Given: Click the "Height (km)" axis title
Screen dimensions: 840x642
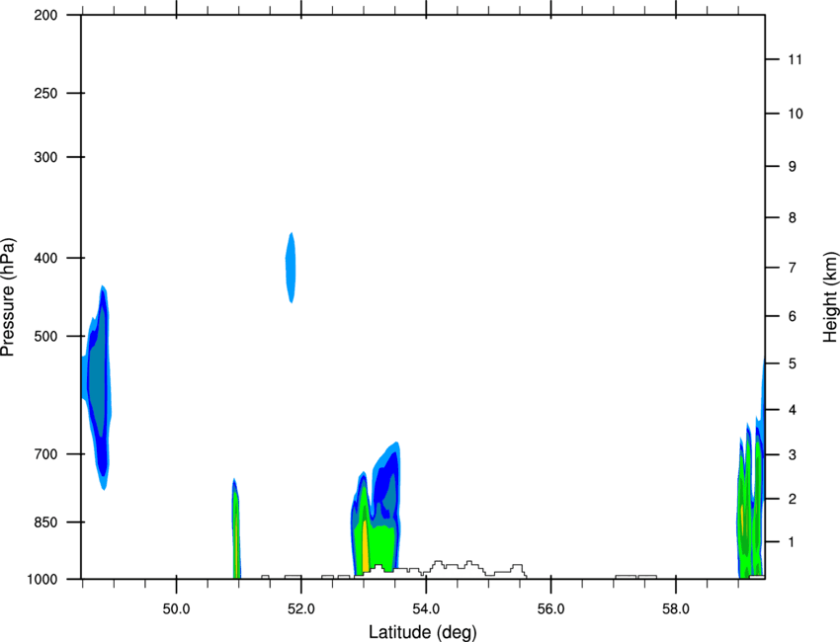Looking at the screenshot, I should (x=830, y=297).
